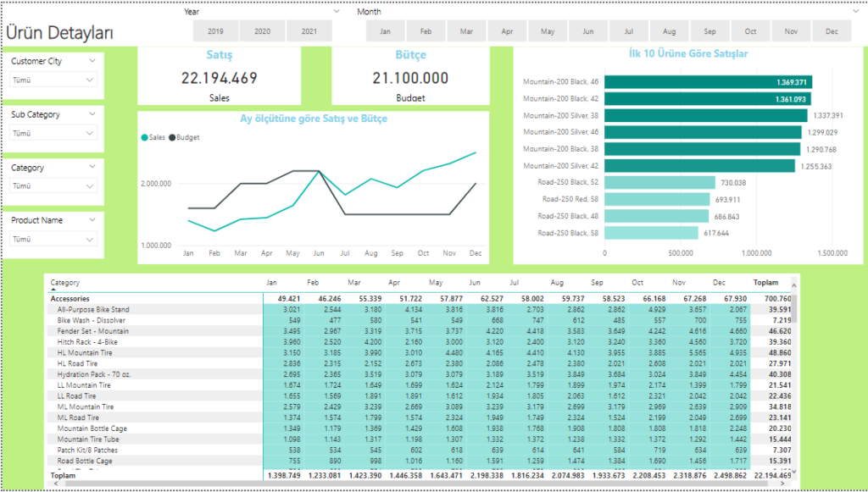Select the Dec month button
Screen dimensions: 868x492
pyautogui.click(x=832, y=31)
